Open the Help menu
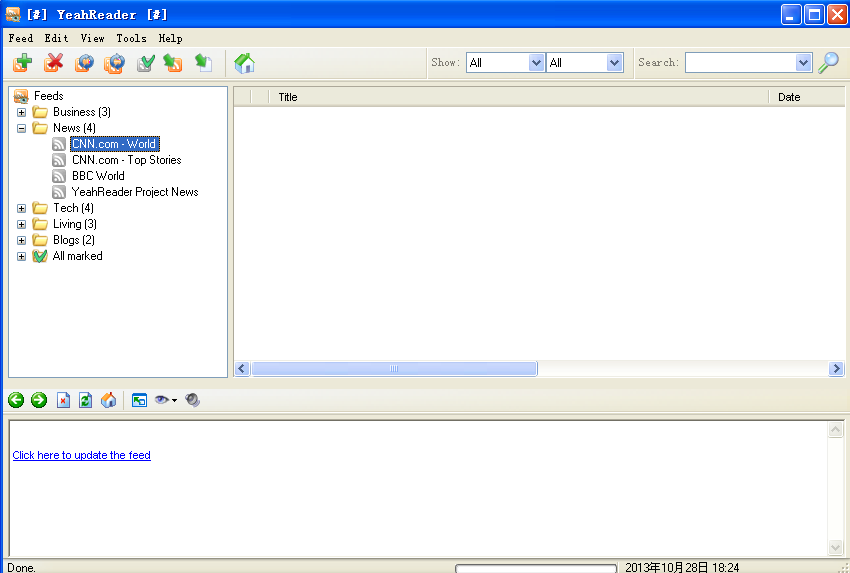The height and width of the screenshot is (573, 850). (x=171, y=38)
